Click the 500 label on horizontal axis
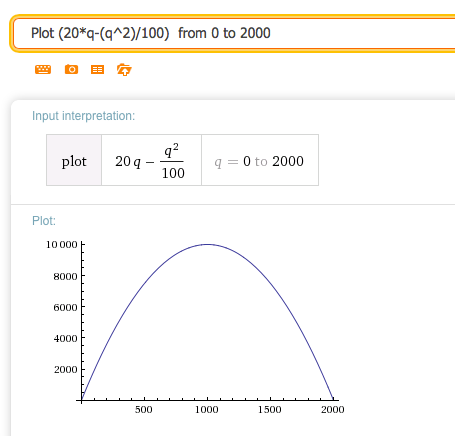This screenshot has height=436, width=455. pos(144,409)
